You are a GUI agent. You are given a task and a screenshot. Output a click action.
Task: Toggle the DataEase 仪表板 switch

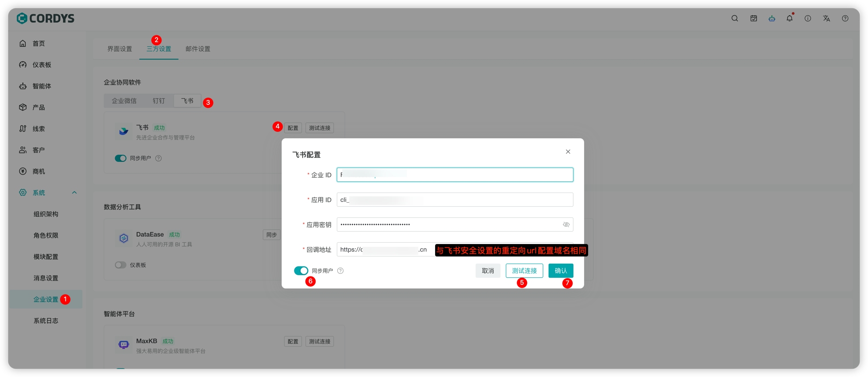point(121,265)
